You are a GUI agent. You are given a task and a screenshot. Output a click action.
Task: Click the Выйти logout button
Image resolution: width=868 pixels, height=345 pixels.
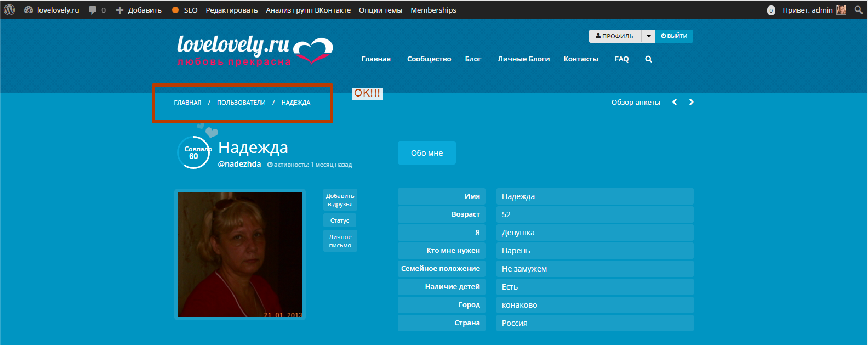point(674,36)
